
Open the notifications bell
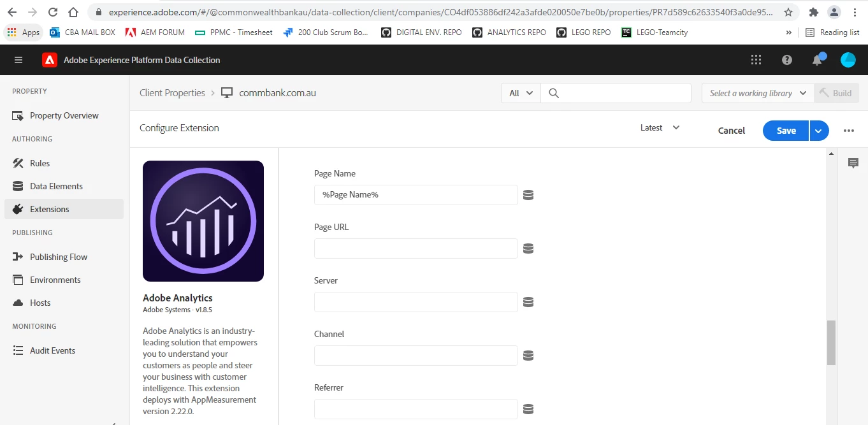[817, 60]
